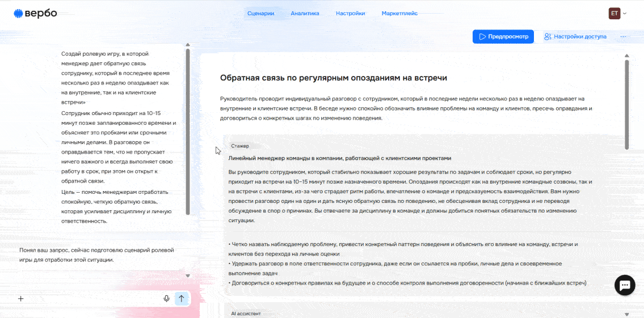Click the вербо logo
This screenshot has height=318, width=644.
tap(35, 14)
